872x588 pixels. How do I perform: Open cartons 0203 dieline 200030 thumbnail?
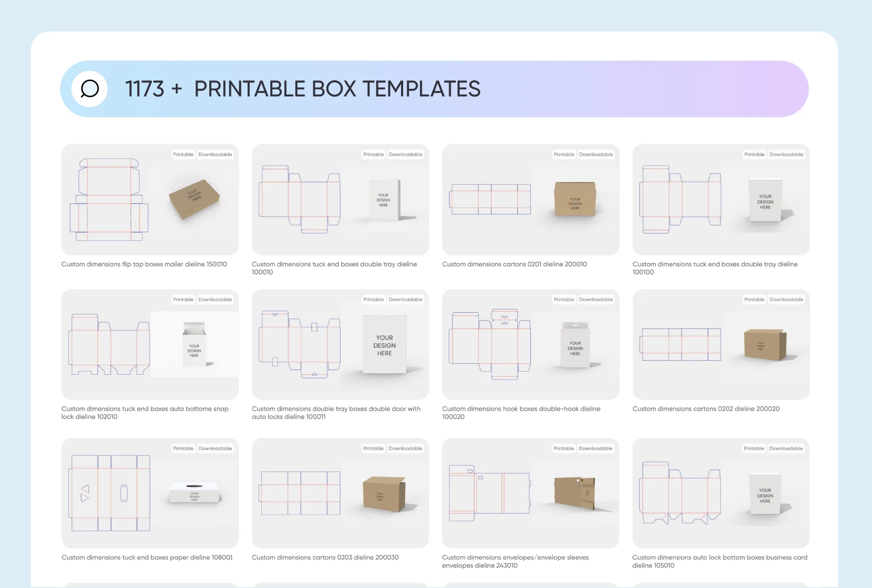341,493
